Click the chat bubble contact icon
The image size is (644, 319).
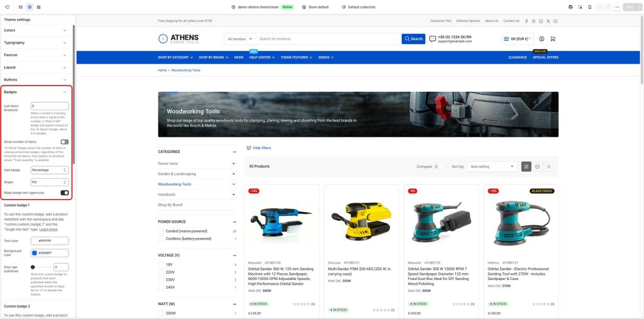click(433, 38)
